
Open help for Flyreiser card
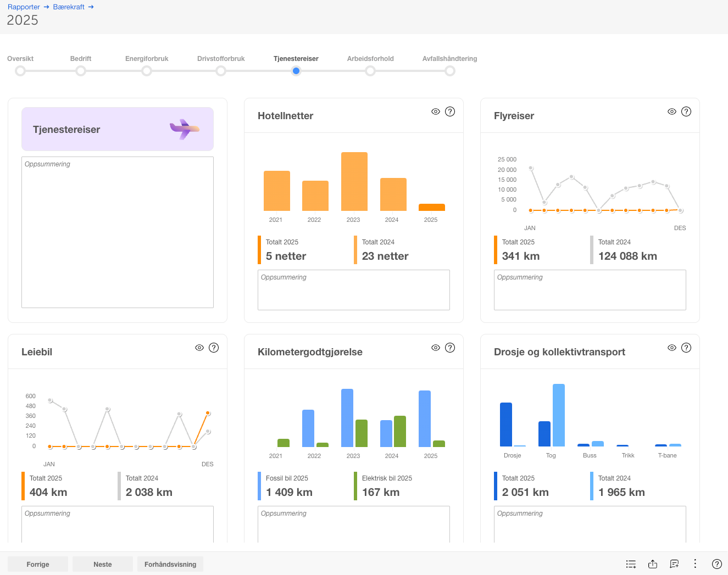click(686, 111)
